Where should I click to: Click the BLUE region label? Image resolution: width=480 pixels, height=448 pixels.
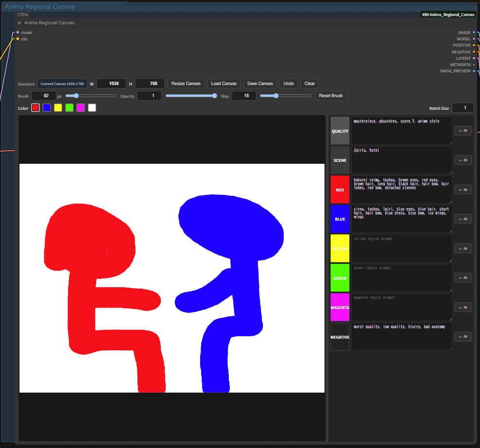click(x=340, y=219)
